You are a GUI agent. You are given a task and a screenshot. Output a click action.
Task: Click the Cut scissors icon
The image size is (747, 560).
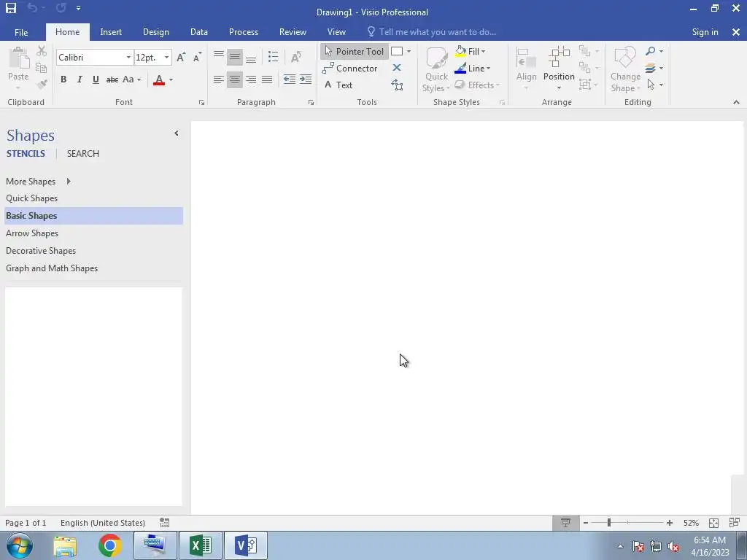point(42,51)
